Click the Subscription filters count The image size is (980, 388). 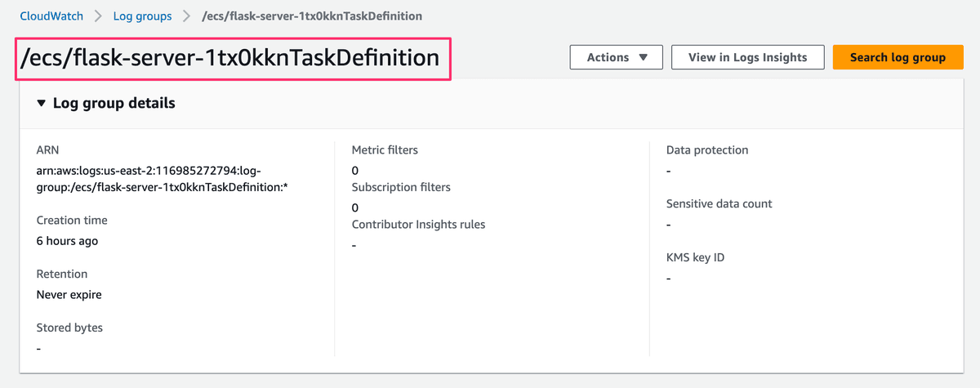355,207
